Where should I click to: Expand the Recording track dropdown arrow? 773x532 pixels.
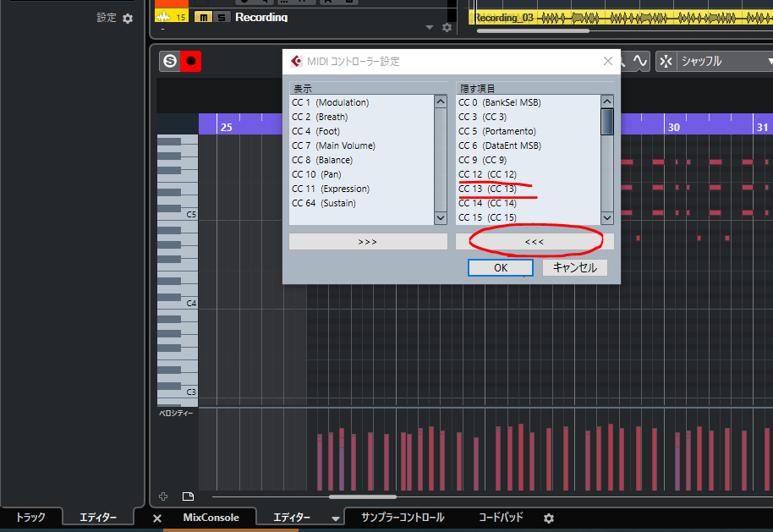tap(430, 28)
